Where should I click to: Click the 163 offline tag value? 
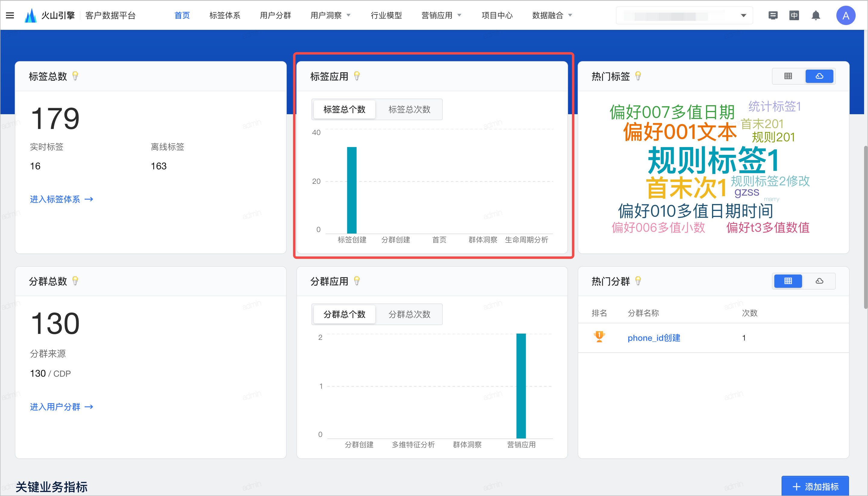[x=159, y=166]
